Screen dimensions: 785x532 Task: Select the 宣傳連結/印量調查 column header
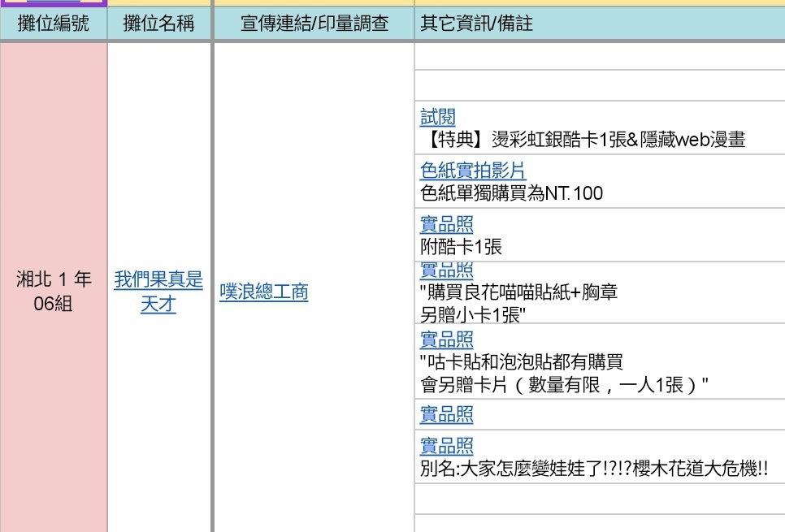[314, 23]
